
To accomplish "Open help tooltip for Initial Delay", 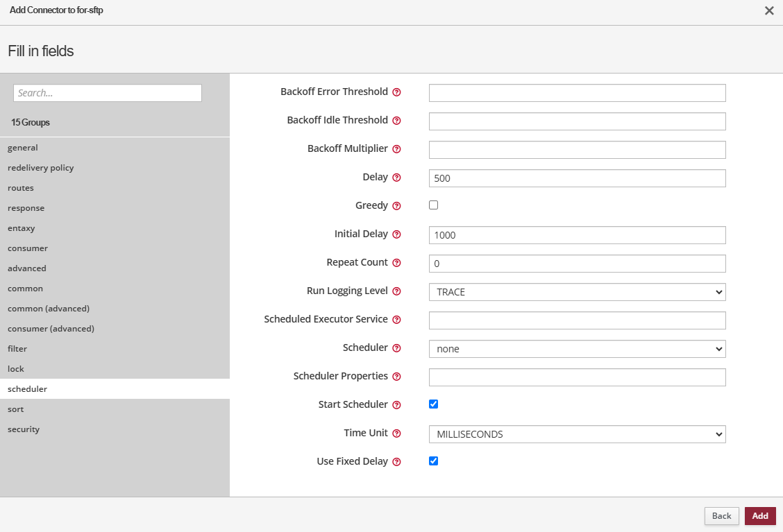I will [x=397, y=234].
